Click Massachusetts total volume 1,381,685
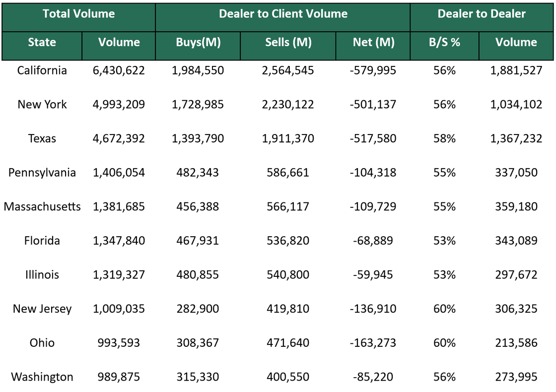Screen dimensions: 556x392 coord(119,206)
